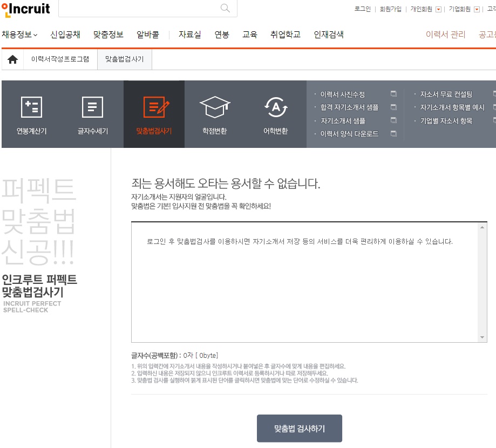Click the text area scroll-up arrow
The image size is (496, 448).
[482, 227]
